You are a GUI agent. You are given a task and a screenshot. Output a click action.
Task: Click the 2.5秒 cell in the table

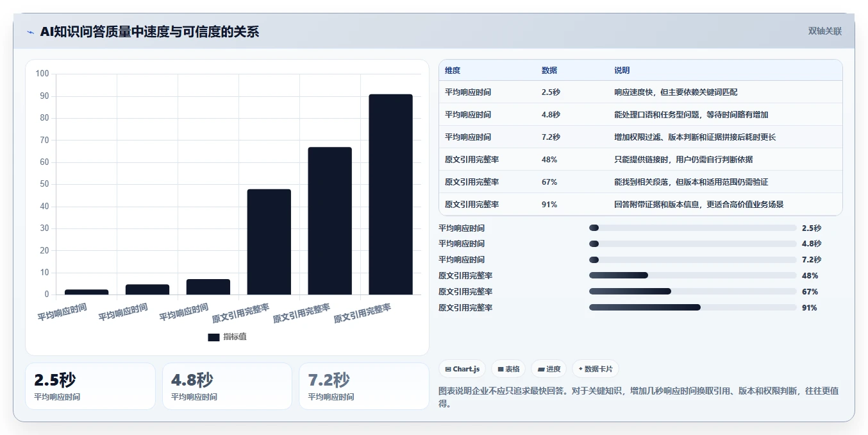[x=551, y=92]
